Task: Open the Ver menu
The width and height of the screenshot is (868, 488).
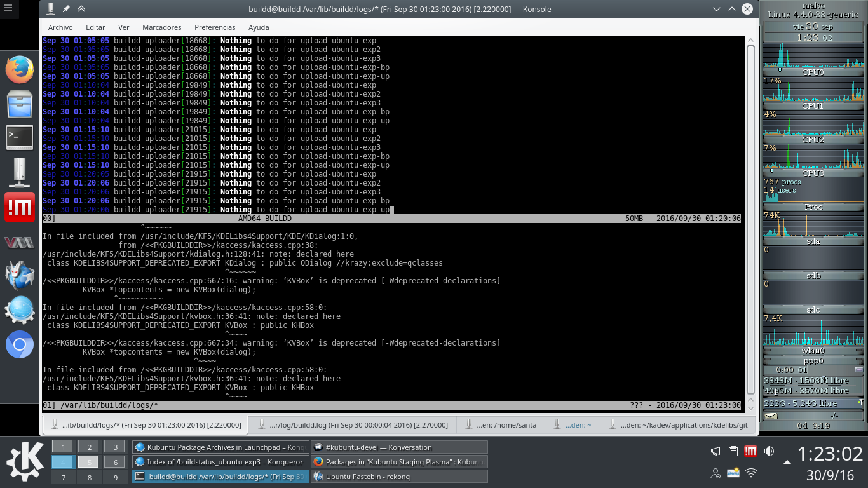Action: click(x=124, y=27)
